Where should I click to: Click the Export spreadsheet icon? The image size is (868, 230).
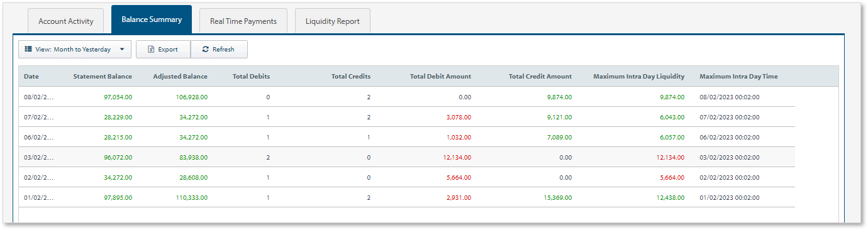coord(151,50)
